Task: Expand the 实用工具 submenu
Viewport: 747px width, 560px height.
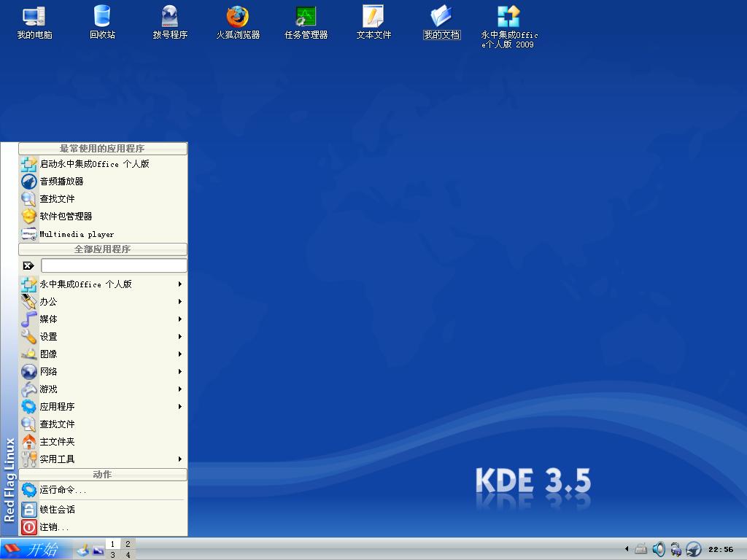Action: tap(103, 459)
